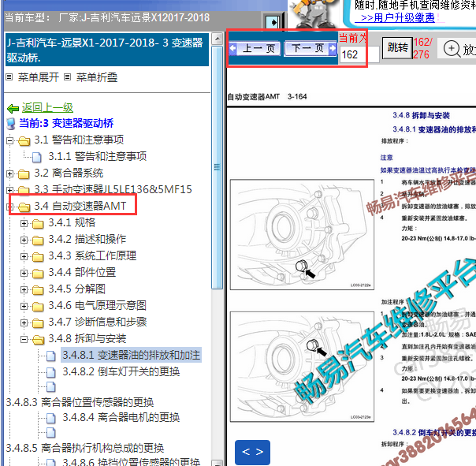Image resolution: width=476 pixels, height=466 pixels.
Task: Click the 跳转 jump button
Action: coord(397,48)
